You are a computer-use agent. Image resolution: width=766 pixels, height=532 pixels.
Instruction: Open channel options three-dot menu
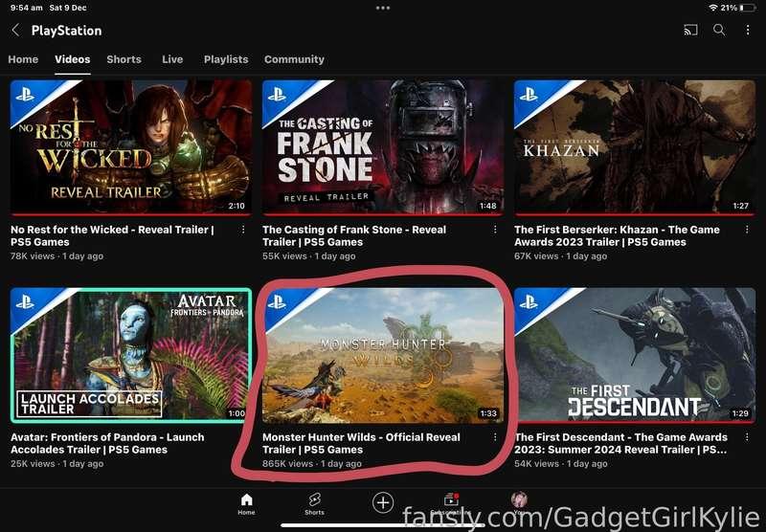click(x=748, y=31)
